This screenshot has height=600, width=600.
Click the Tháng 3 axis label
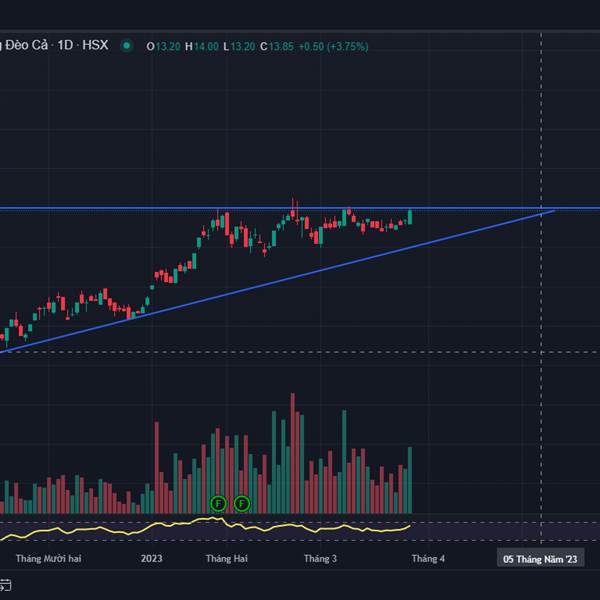point(320,559)
